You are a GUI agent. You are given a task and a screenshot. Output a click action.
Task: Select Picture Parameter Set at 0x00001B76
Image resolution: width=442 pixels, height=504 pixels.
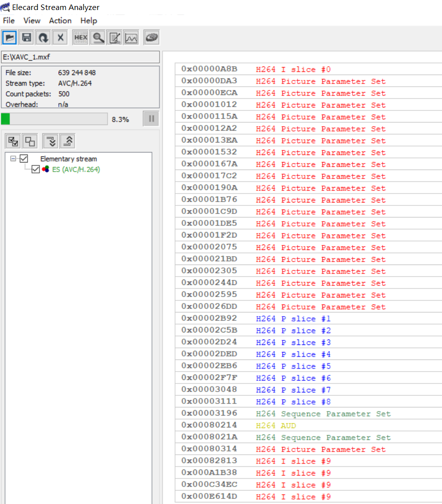pyautogui.click(x=308, y=200)
